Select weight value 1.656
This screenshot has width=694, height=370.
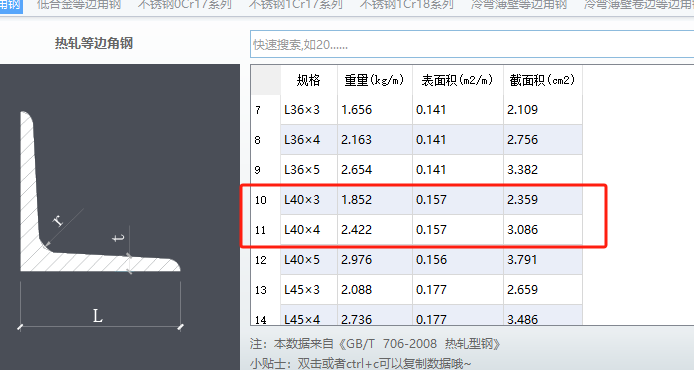click(375, 110)
